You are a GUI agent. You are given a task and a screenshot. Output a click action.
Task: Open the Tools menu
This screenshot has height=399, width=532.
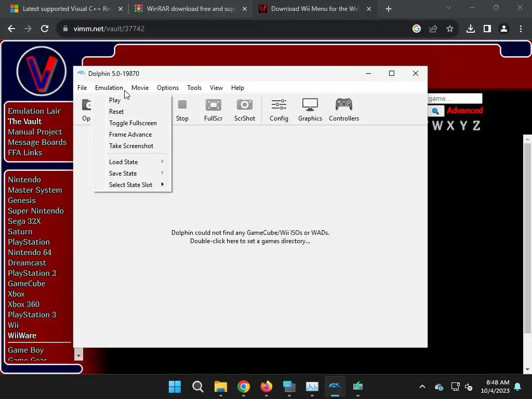(x=194, y=87)
